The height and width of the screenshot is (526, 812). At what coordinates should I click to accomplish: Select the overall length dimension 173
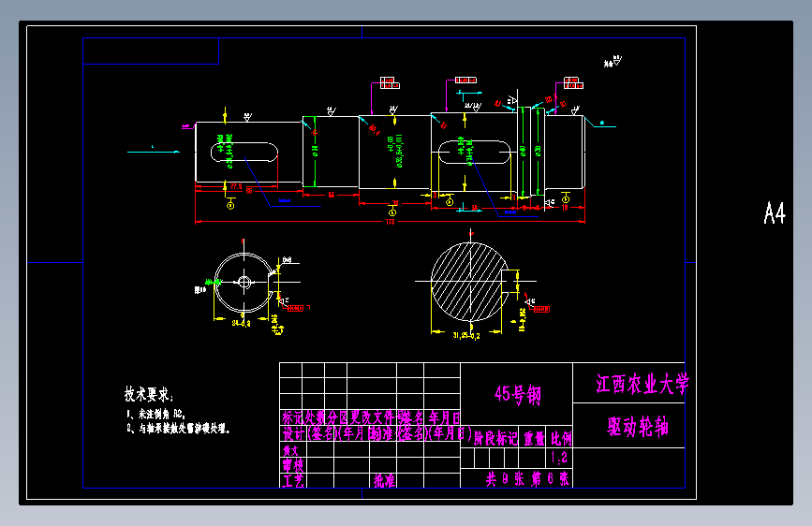point(390,222)
